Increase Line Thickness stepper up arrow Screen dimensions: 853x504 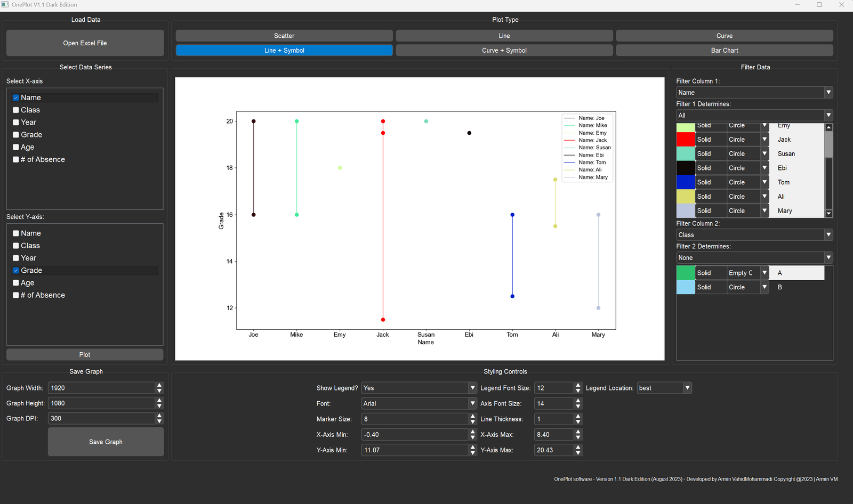578,416
